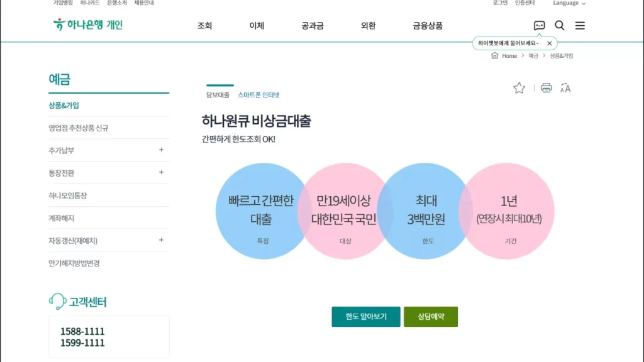Open the 이체 top menu

pos(257,25)
